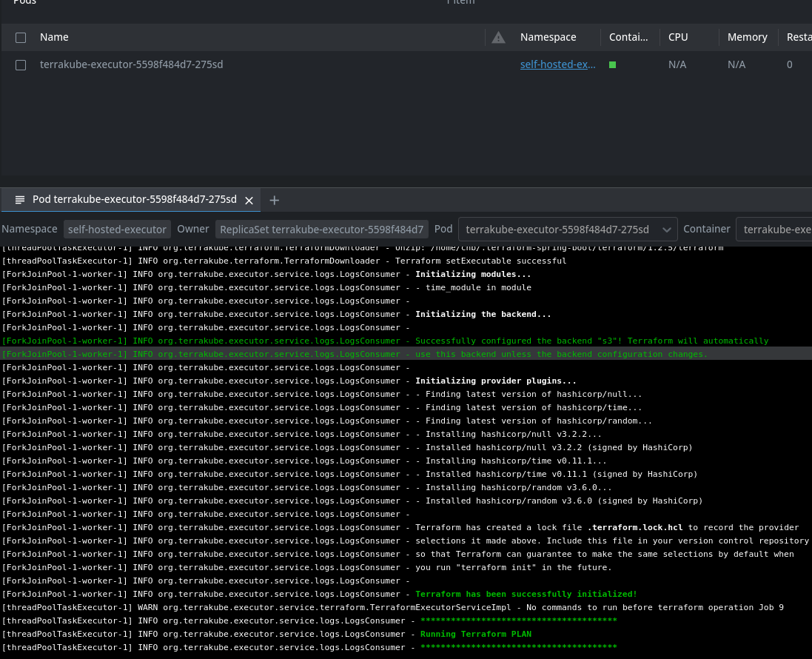Expand Pod dropdown using its chevron arrow

coord(666,230)
